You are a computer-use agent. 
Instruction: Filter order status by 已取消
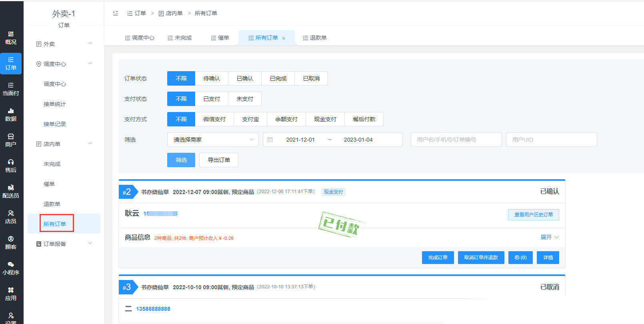pyautogui.click(x=311, y=78)
